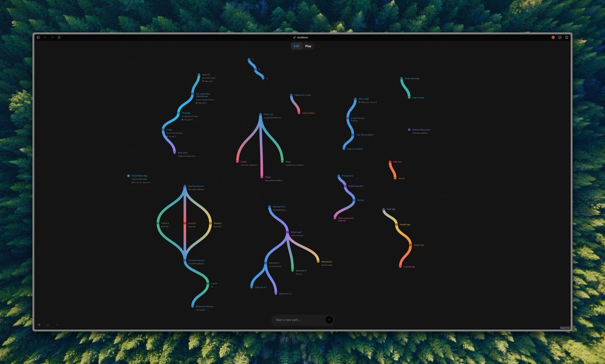The image size is (605, 364).
Task: Switch to Edit mode
Action: coord(296,46)
